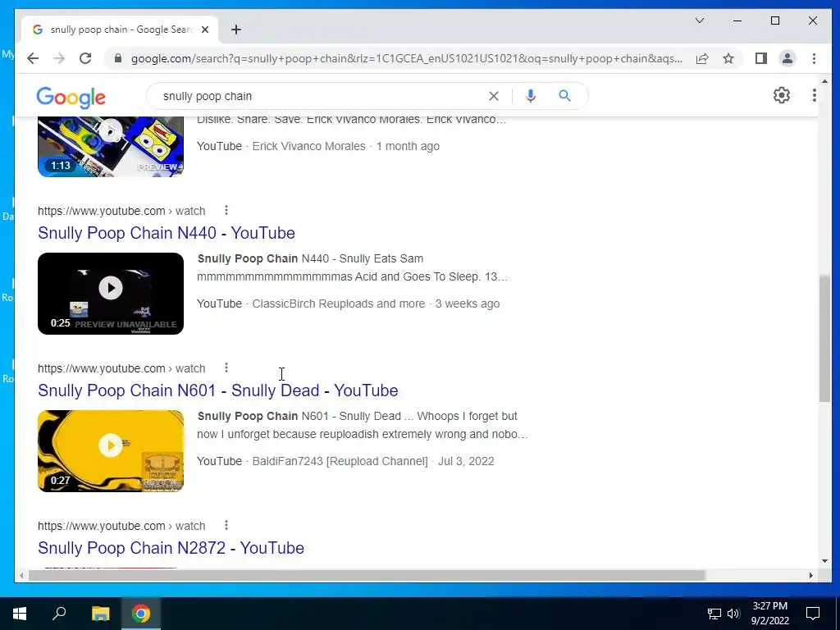The height and width of the screenshot is (630, 840).
Task: Open Snully Poop Chain N601 - Snully Dead link
Action: tap(217, 390)
